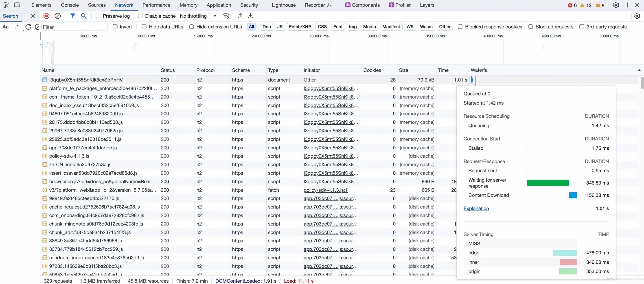
Task: Toggle device toolbar icon
Action: point(17,5)
